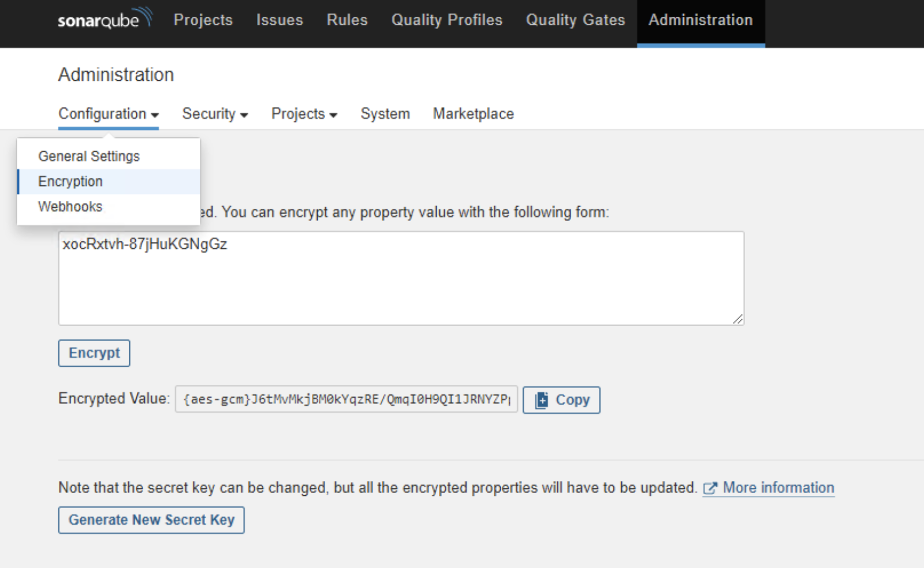Click the Administration top navigation tab
Screen dimensions: 924x568
tap(701, 20)
